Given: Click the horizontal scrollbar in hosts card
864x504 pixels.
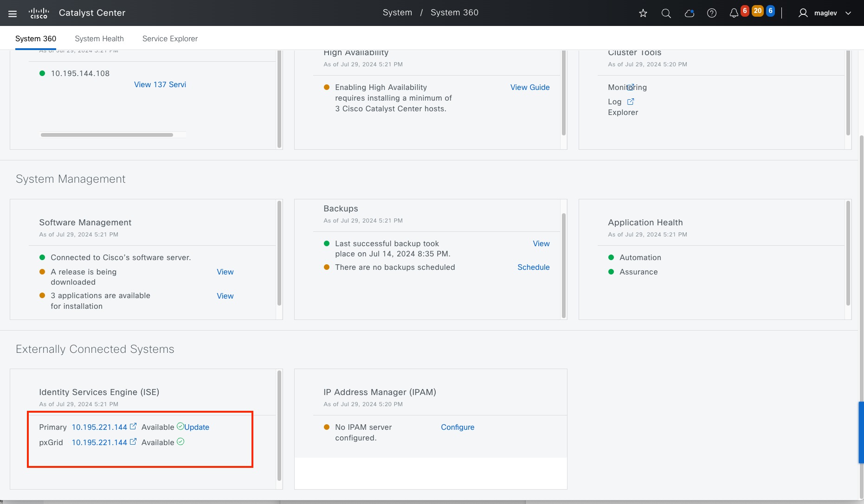Looking at the screenshot, I should [x=107, y=135].
